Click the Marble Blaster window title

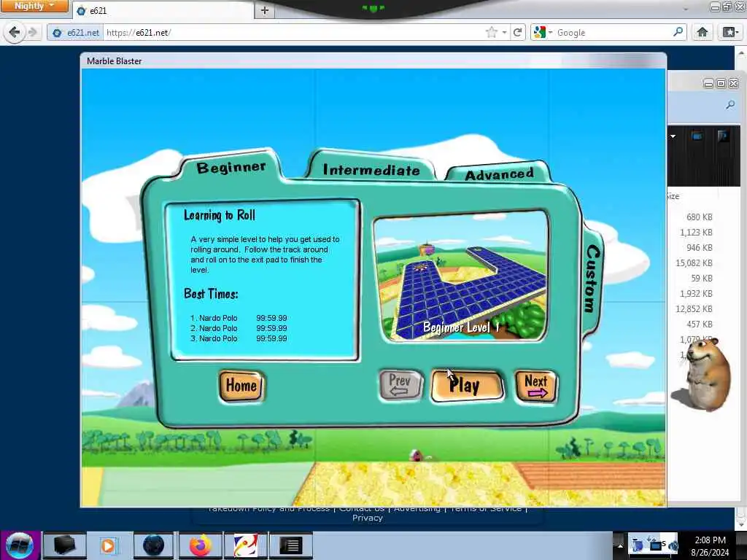pyautogui.click(x=115, y=61)
